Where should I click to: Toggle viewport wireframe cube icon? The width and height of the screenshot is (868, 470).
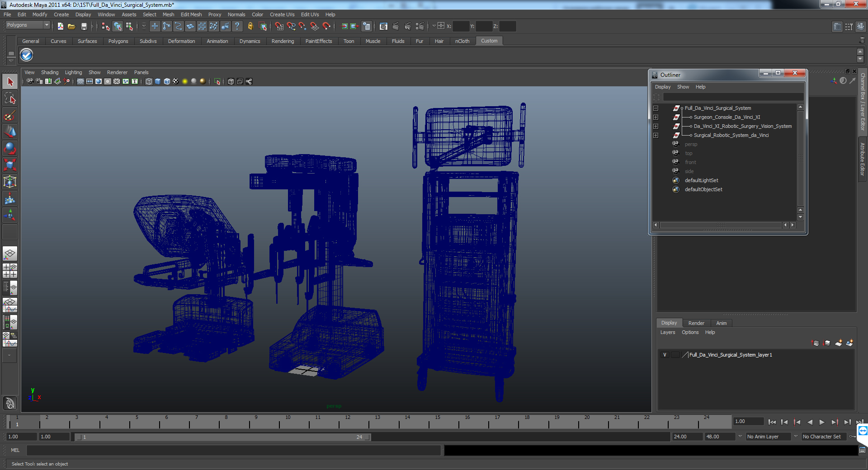click(149, 81)
